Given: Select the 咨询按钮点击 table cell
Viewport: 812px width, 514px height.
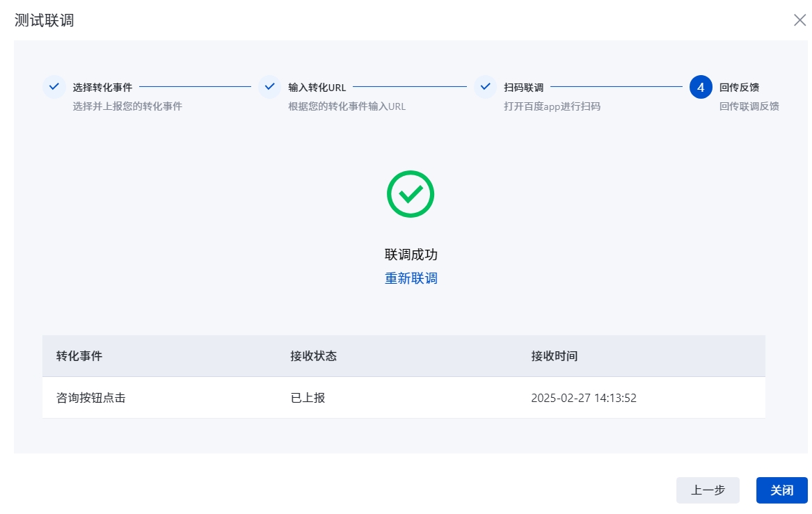Looking at the screenshot, I should (x=91, y=399).
